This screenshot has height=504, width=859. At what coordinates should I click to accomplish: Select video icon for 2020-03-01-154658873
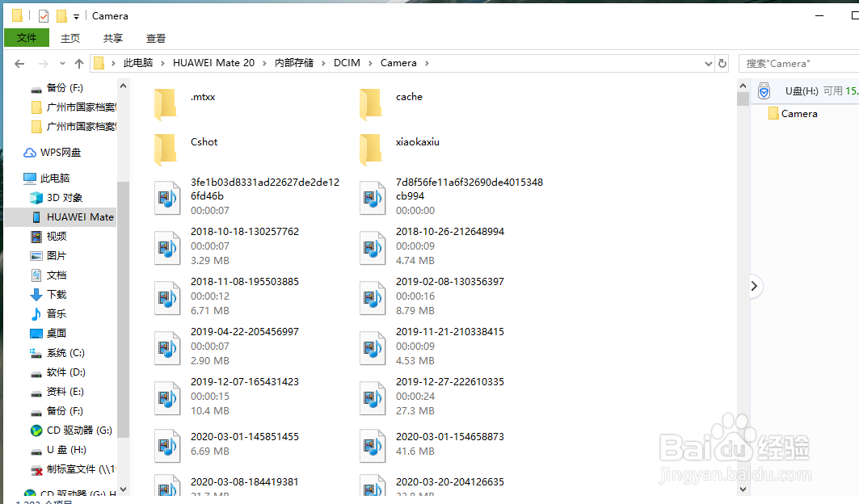[x=373, y=446]
